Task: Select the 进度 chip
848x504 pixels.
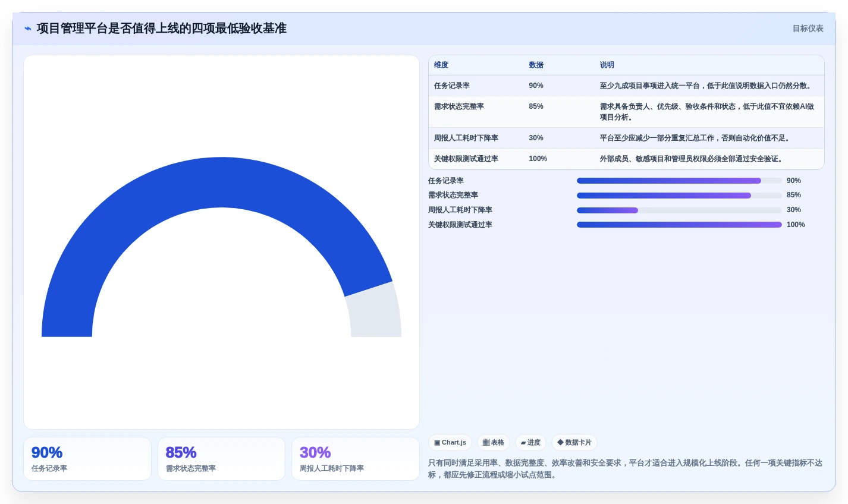Action: click(x=530, y=442)
